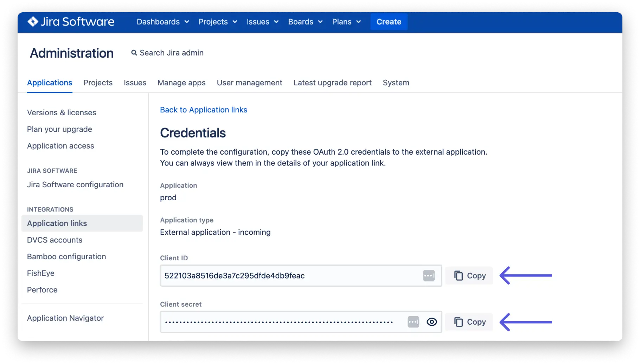Switch to the System tab
Screen dimensions: 640x364
(x=396, y=83)
